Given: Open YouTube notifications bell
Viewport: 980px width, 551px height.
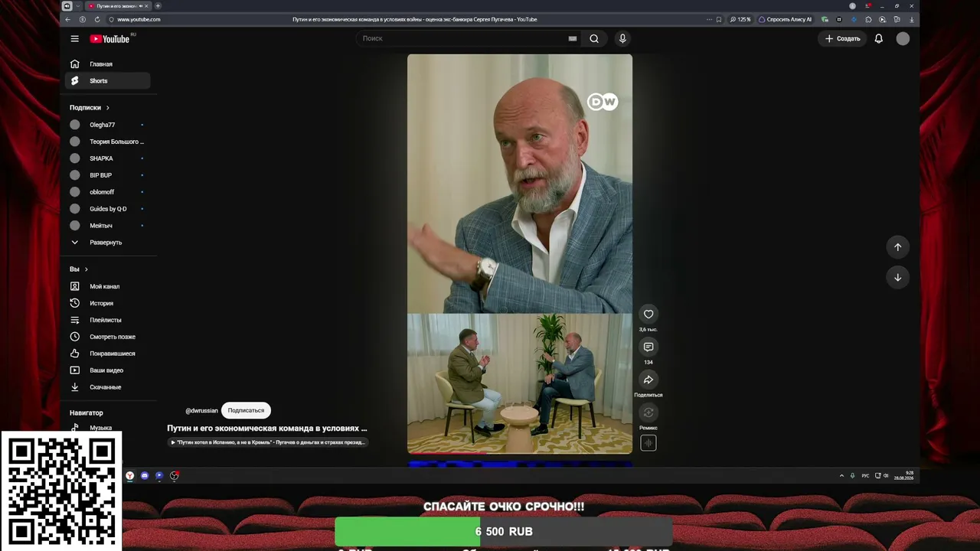Looking at the screenshot, I should pyautogui.click(x=879, y=38).
